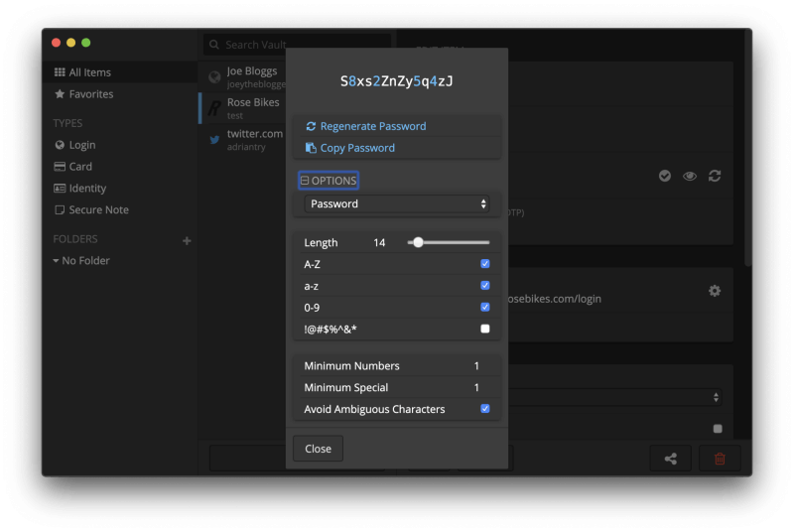The height and width of the screenshot is (532, 794).
Task: Click the Regenerate Password refresh icon
Action: click(x=311, y=126)
